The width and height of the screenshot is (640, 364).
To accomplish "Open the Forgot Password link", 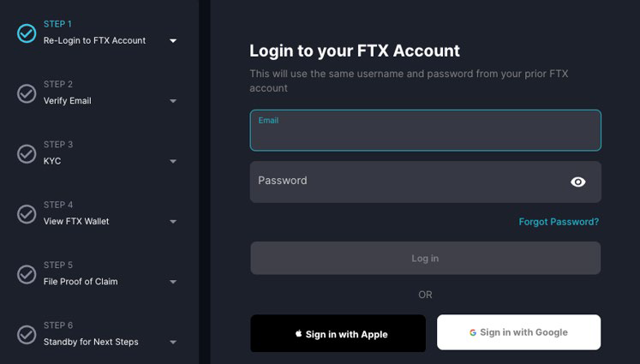I will (x=559, y=222).
